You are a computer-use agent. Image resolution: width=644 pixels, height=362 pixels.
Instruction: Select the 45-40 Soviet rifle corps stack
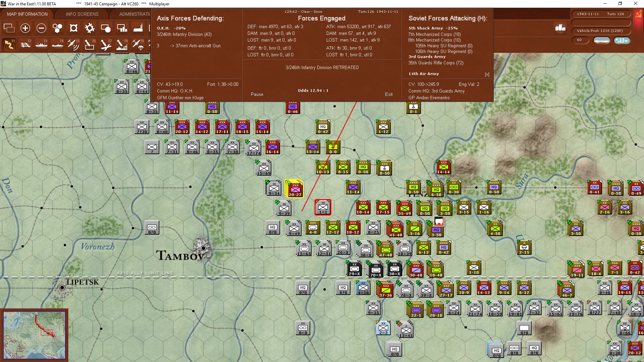395,229
